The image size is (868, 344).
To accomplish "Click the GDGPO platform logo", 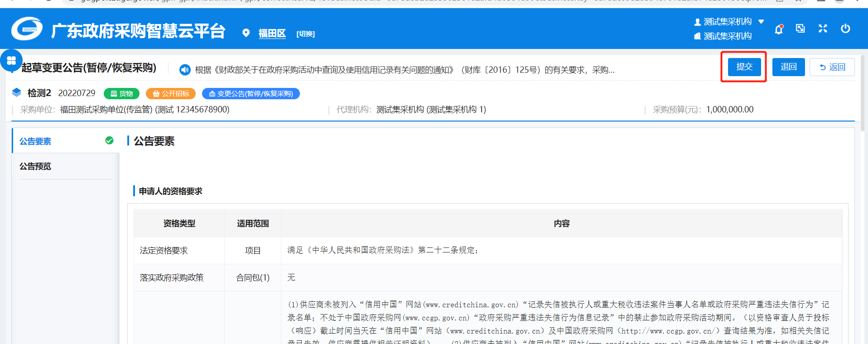I will (27, 29).
